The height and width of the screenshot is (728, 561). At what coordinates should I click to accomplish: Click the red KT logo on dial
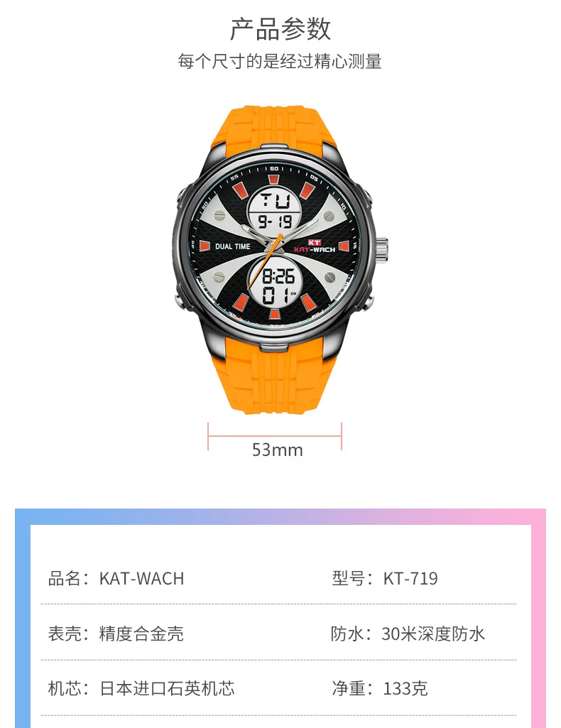(314, 242)
